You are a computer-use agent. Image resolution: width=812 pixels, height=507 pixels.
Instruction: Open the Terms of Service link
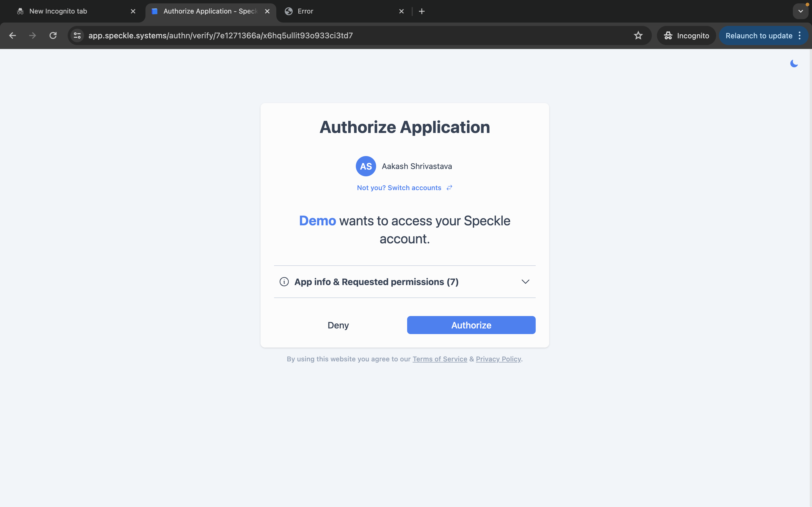coord(440,359)
